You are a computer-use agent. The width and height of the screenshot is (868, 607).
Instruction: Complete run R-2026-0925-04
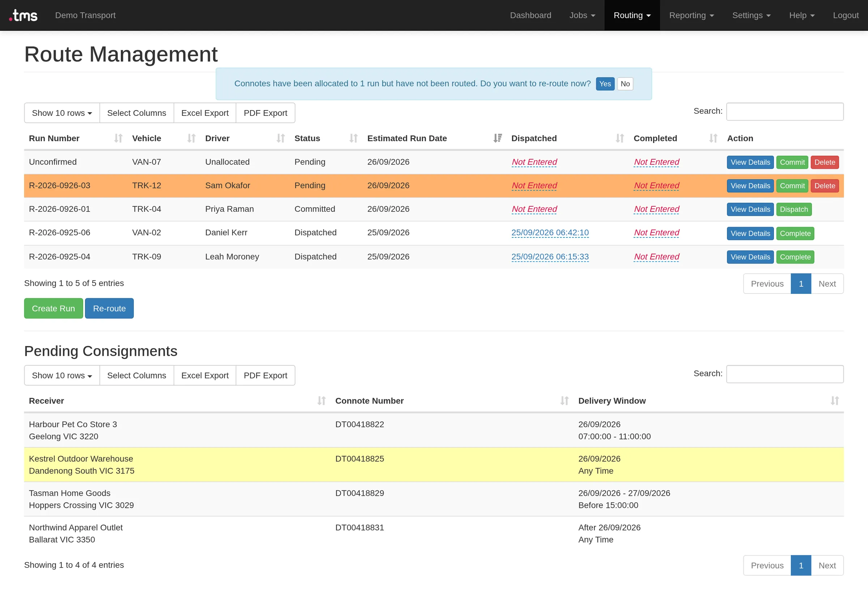point(795,257)
